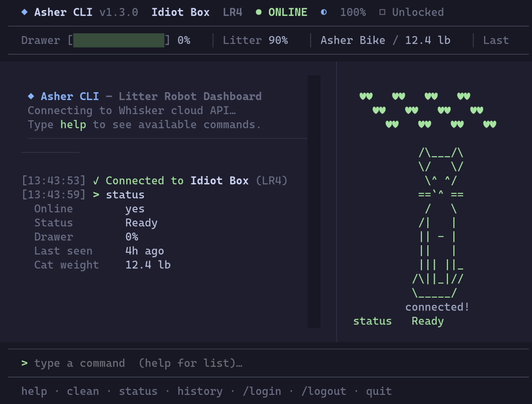Click the half-filled circle icon beside 100%

click(x=324, y=12)
